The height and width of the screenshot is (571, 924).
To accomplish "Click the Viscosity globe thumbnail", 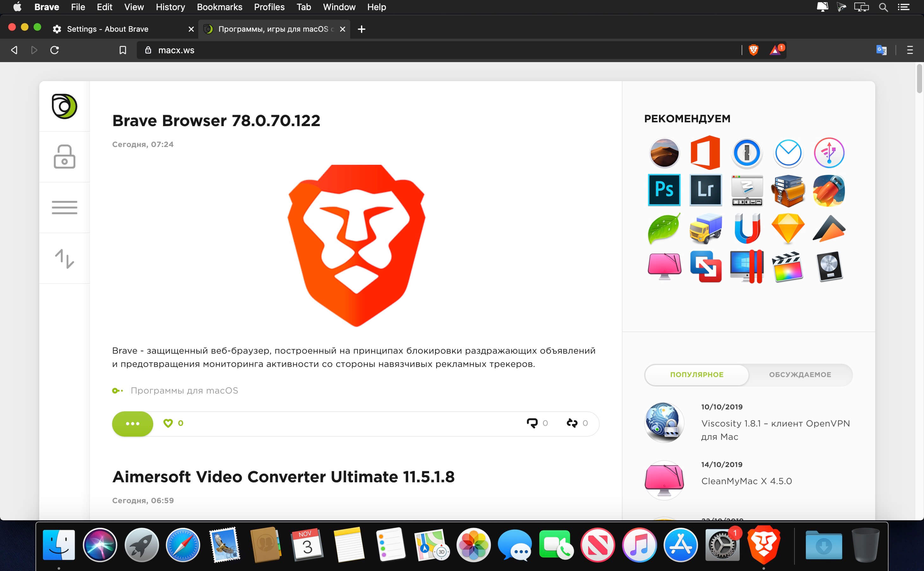I will (x=664, y=423).
